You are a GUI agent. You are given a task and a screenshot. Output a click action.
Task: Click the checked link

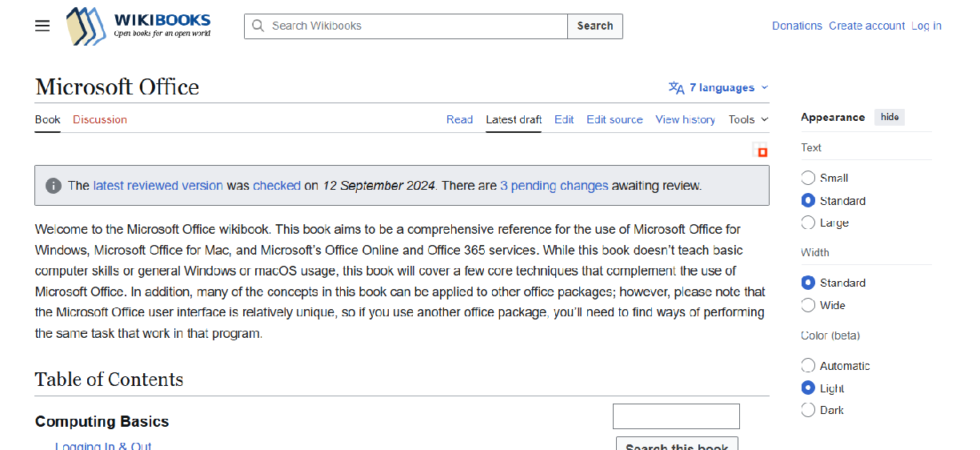click(277, 186)
